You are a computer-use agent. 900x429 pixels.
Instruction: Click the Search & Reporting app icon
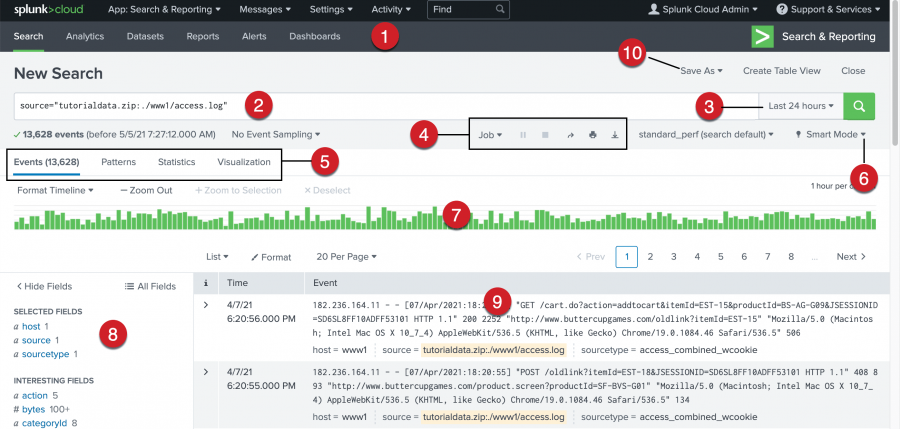point(763,37)
